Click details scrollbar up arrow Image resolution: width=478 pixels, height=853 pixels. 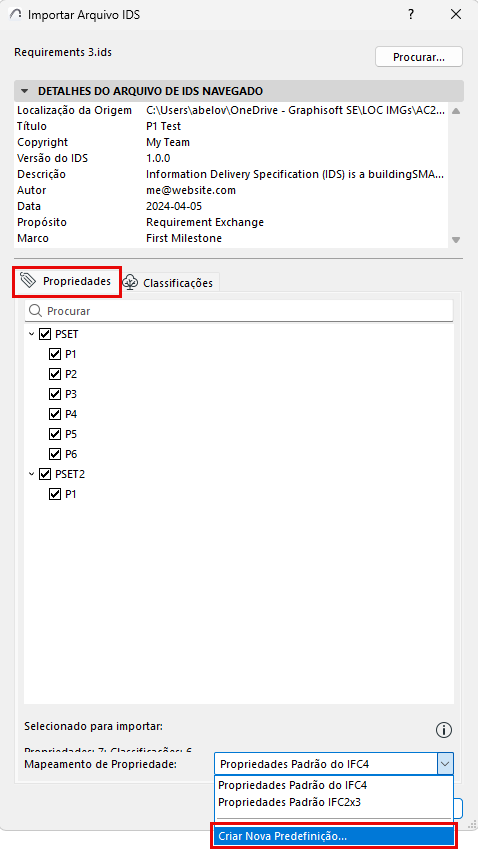tap(456, 111)
